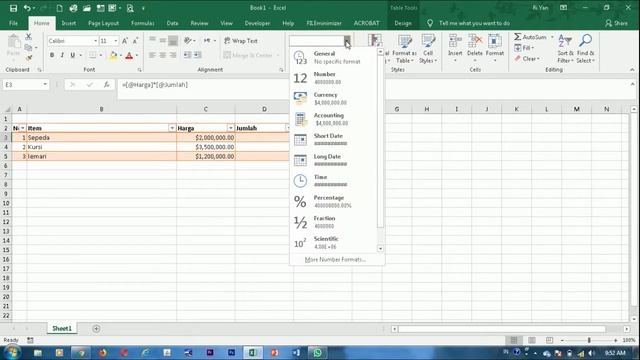Open the Formulas tab
640x360 pixels.
click(142, 23)
